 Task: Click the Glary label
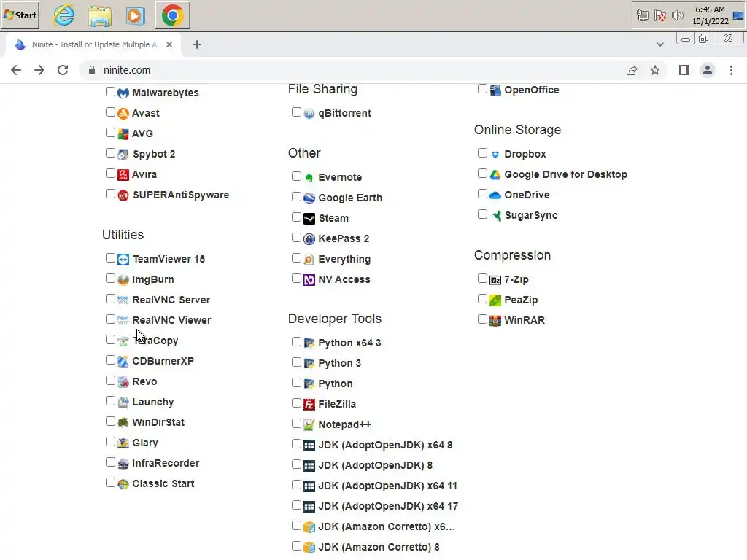145,443
